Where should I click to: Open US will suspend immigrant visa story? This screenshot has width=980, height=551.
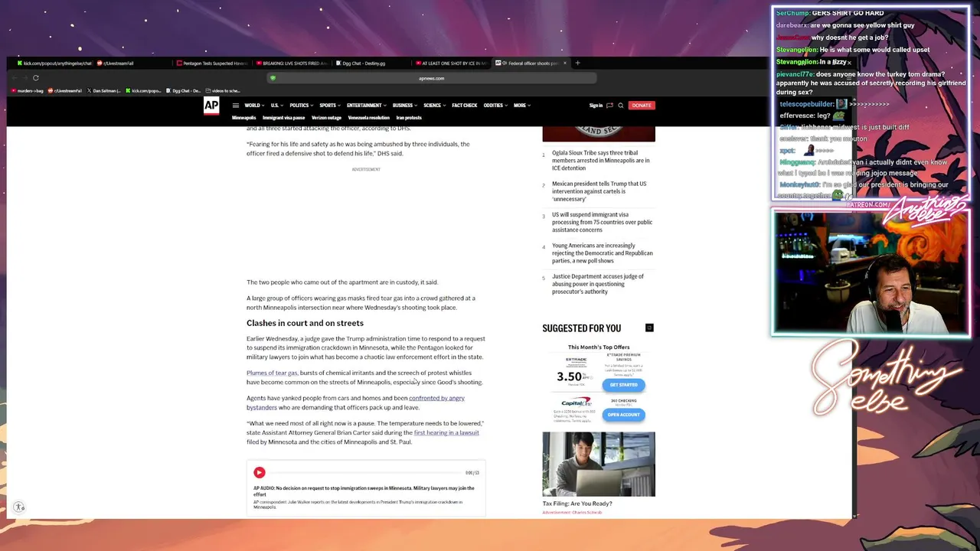[602, 222]
